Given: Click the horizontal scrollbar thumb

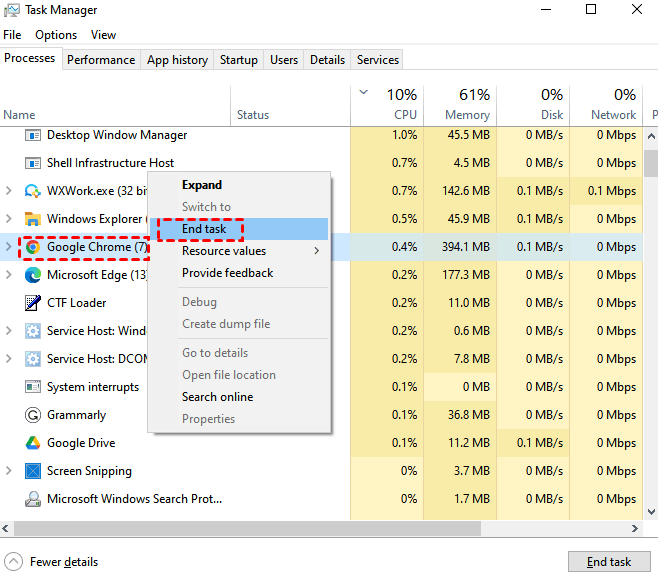Looking at the screenshot, I should (x=300, y=527).
